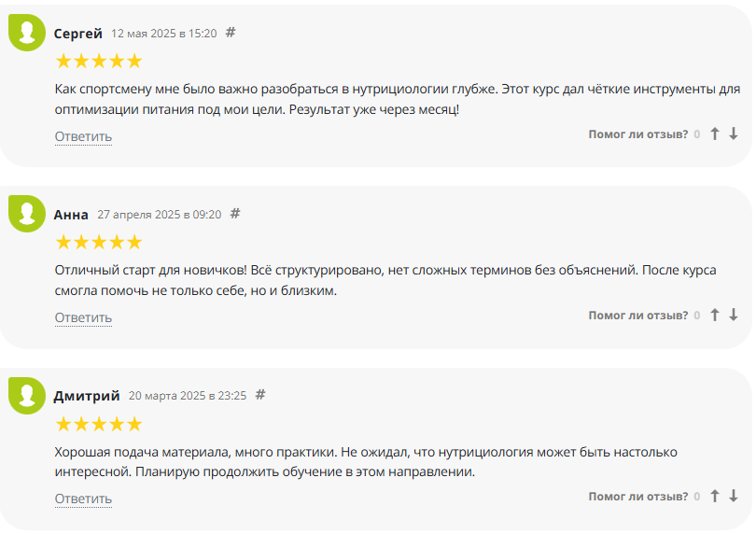Click Ответить under Сергей's review
756x534 pixels.
click(x=83, y=136)
